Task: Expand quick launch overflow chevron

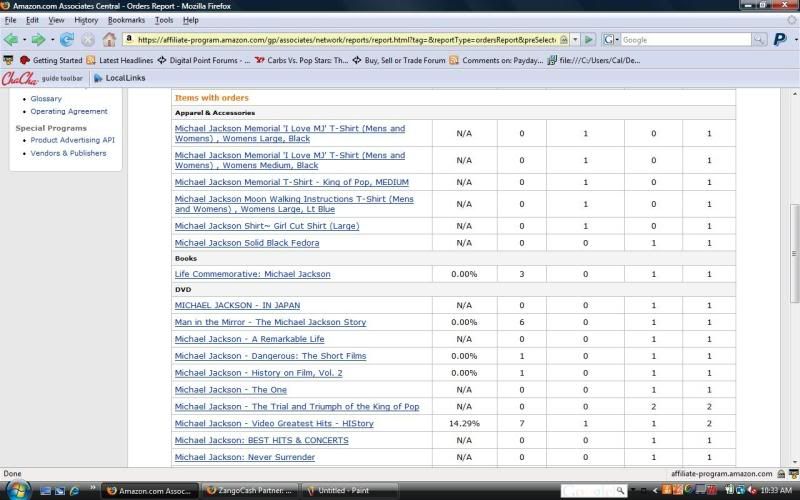Action: pos(93,488)
